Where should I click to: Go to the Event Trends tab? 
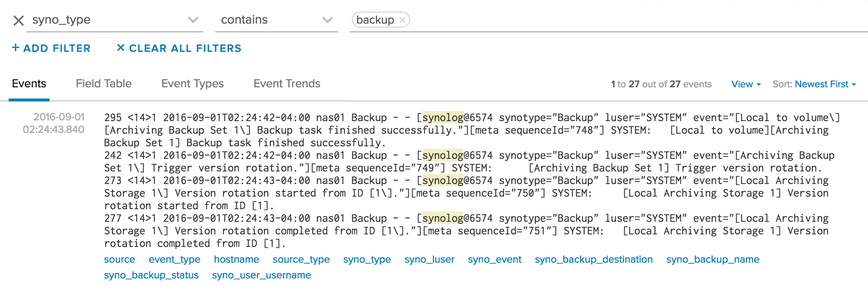click(x=287, y=84)
